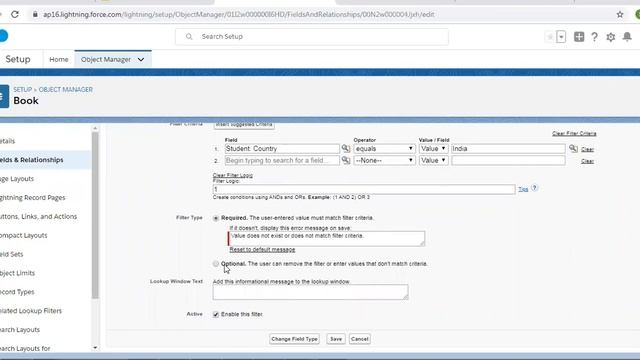Image resolution: width=640 pixels, height=360 pixels.
Task: Click the OBJECT MANAGER breadcrumb link
Action: [66, 89]
